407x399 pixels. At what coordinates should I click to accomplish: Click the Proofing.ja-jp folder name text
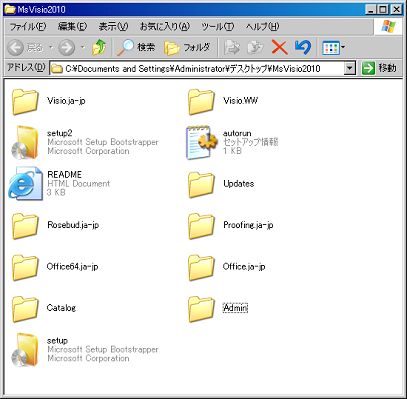coord(248,225)
